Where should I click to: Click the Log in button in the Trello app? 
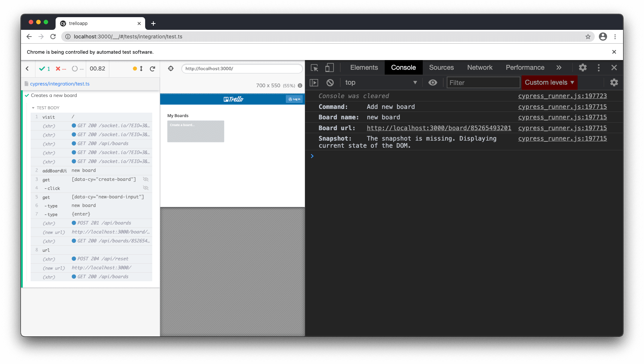294,99
